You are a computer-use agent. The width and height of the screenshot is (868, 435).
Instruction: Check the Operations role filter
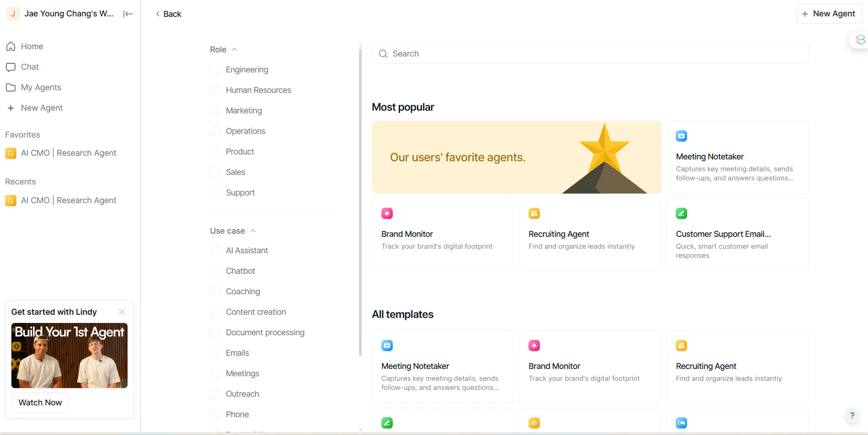click(215, 131)
